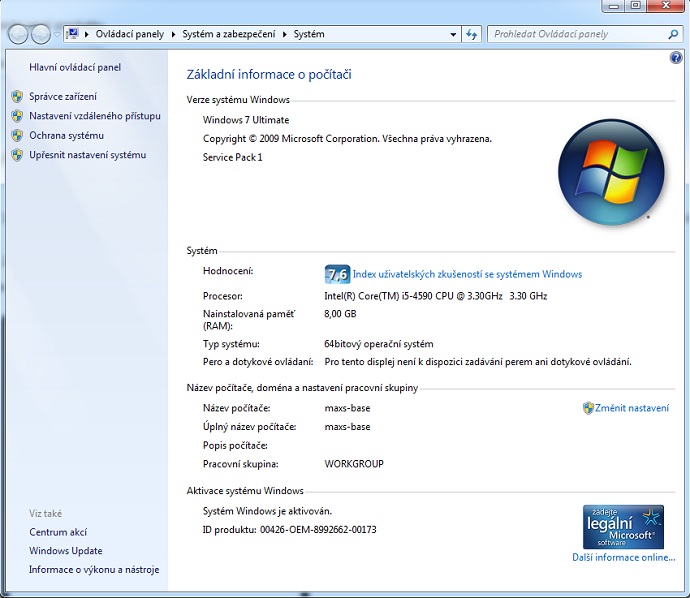The image size is (690, 598).
Task: Open Centrum akcí link
Action: (58, 532)
